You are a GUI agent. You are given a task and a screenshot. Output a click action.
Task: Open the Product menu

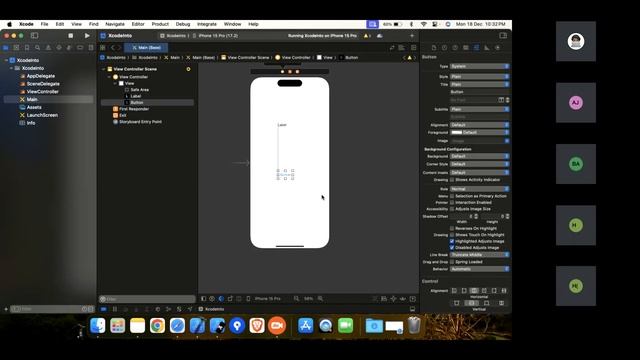[160, 24]
